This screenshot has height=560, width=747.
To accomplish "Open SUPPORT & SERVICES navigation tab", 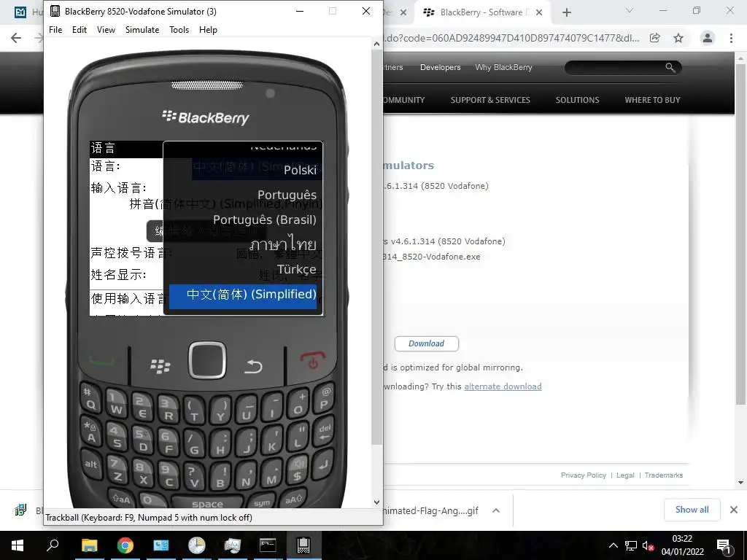I will click(490, 100).
